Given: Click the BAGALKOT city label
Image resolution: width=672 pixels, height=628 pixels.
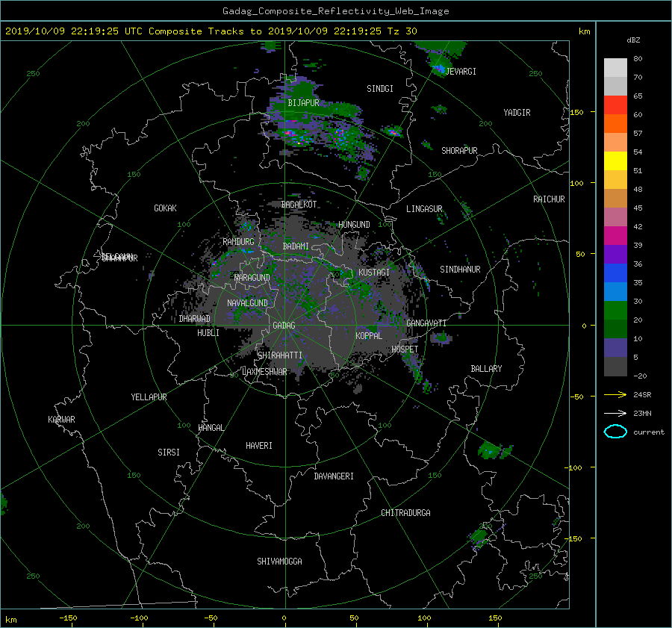Looking at the screenshot, I should (x=299, y=205).
